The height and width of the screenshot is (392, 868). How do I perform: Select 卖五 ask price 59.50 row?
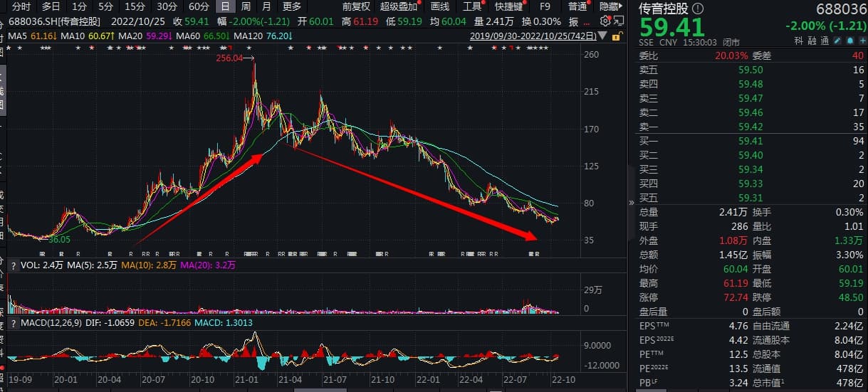(x=752, y=70)
